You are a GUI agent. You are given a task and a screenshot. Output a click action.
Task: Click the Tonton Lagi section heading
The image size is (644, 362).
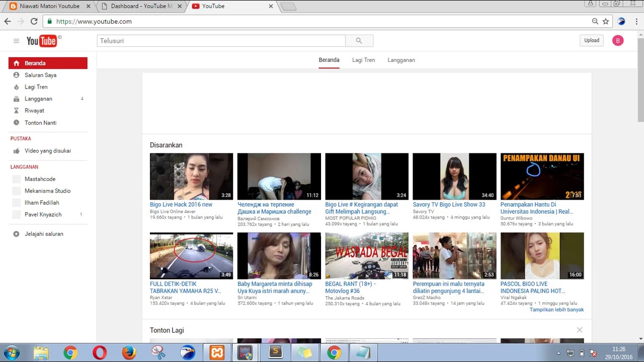(167, 330)
